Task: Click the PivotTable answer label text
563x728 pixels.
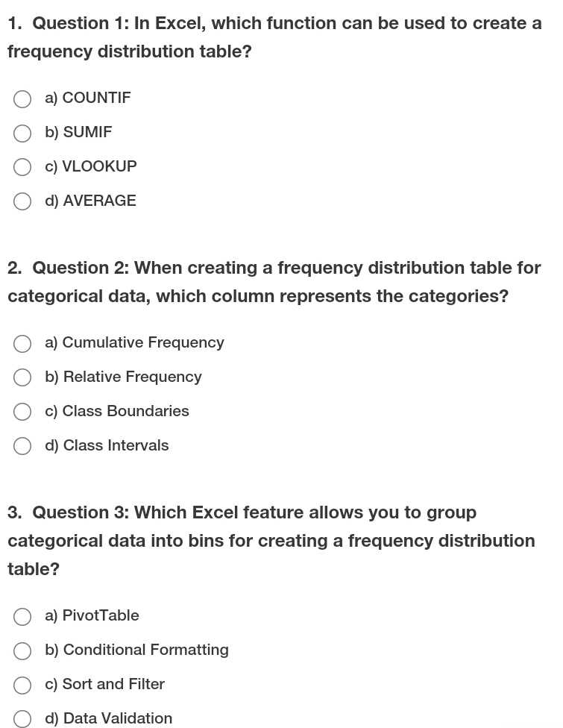Action: pyautogui.click(x=92, y=615)
